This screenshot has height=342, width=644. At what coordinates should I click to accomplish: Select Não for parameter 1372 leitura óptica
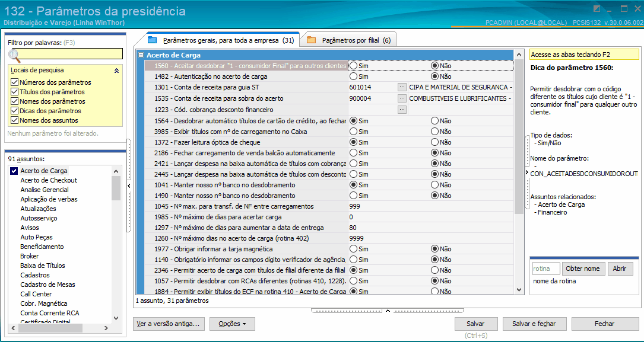tap(434, 142)
